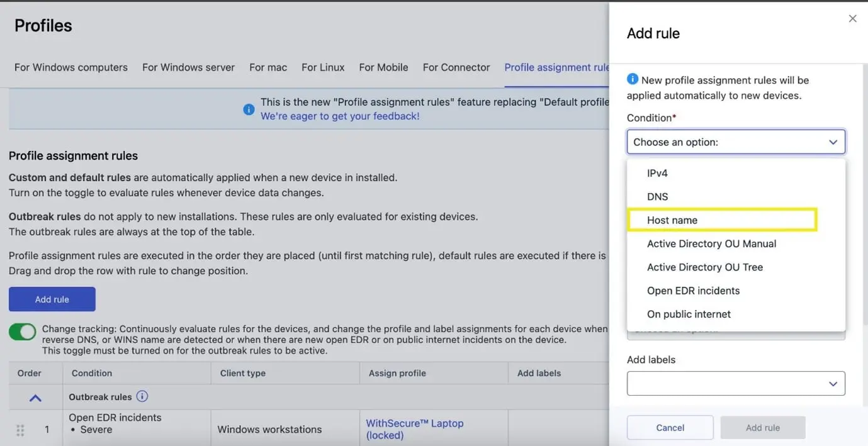Choose Open EDR incidents option

click(x=736, y=291)
